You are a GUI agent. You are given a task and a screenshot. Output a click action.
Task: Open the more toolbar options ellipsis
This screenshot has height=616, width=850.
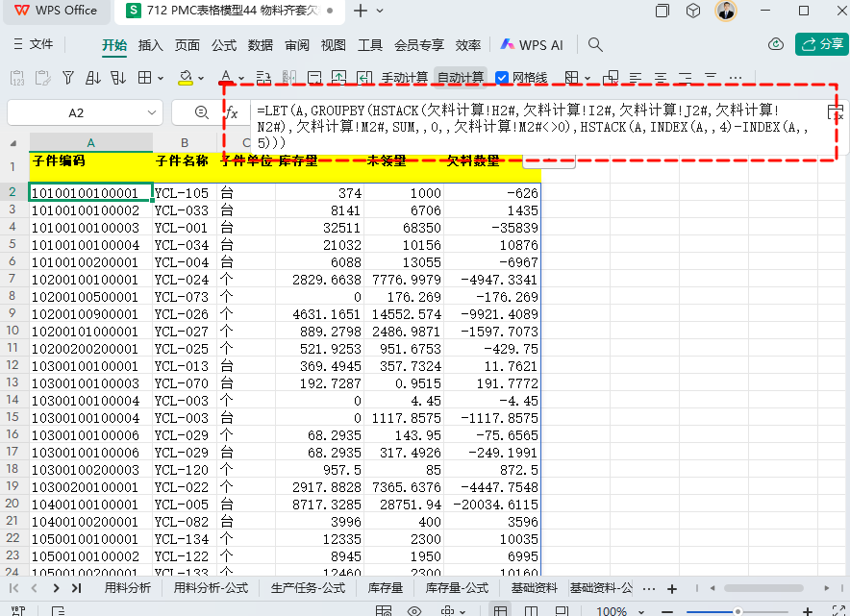click(735, 78)
